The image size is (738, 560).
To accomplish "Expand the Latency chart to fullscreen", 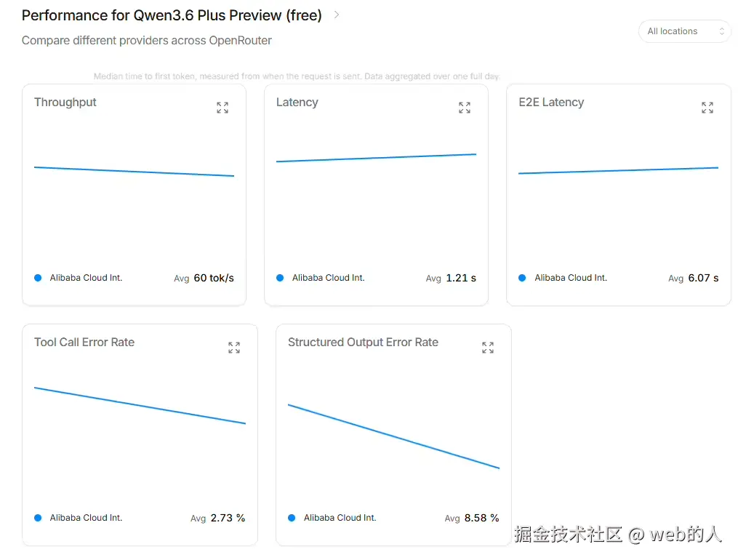I will point(465,108).
